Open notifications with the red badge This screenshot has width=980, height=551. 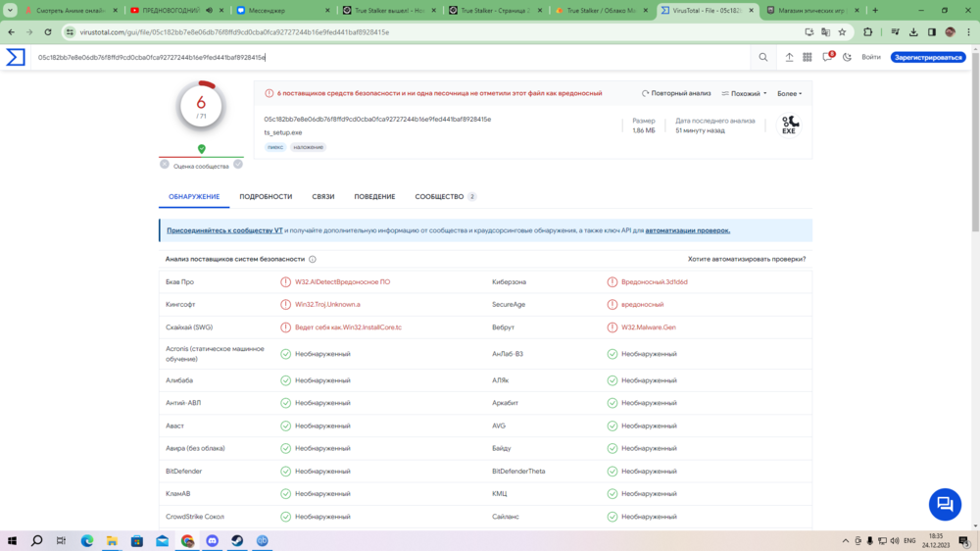click(x=827, y=57)
